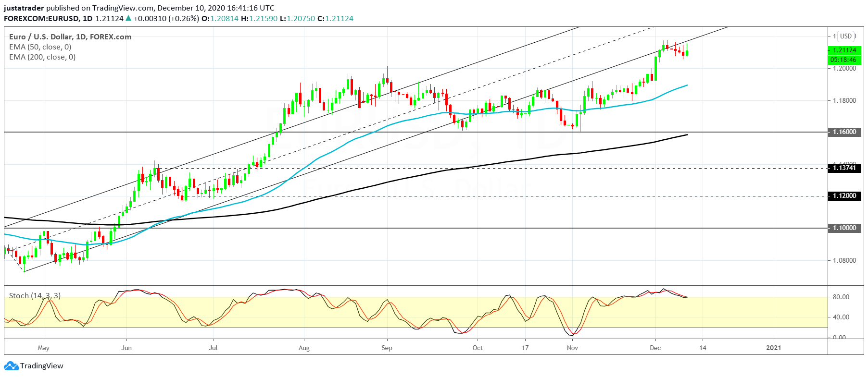Click the May label on the time axis
The width and height of the screenshot is (868, 377).
43,348
